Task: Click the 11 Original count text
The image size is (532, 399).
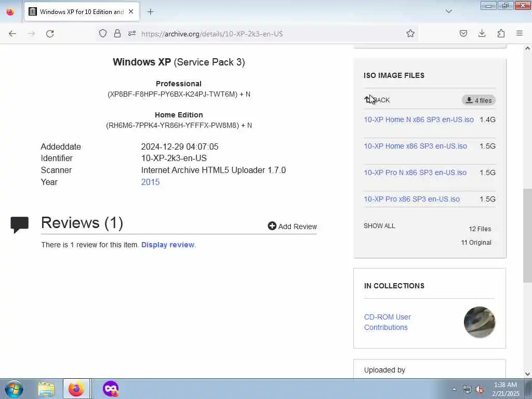Action: pos(476,243)
